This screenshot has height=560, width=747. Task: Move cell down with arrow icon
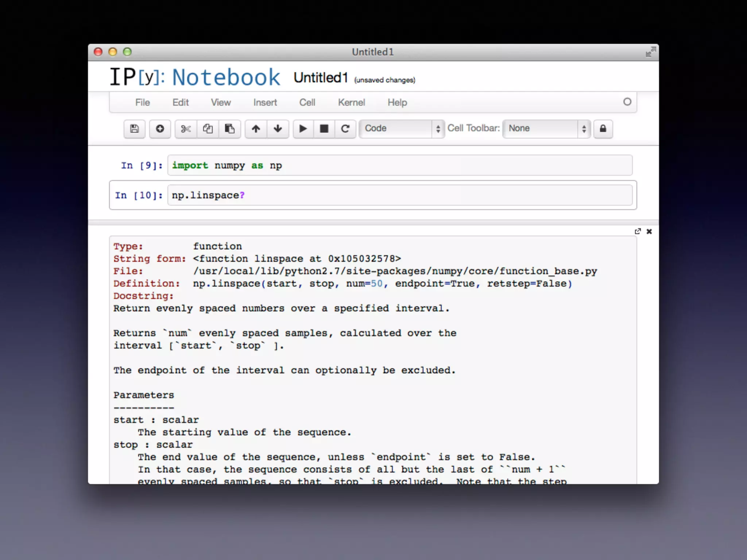(x=278, y=129)
